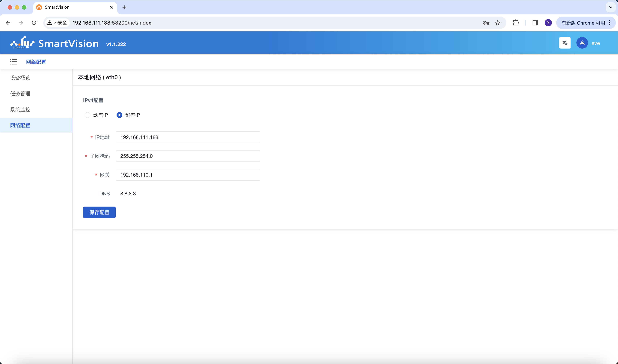Click the language translate icon
Viewport: 618px width, 364px height.
(565, 43)
